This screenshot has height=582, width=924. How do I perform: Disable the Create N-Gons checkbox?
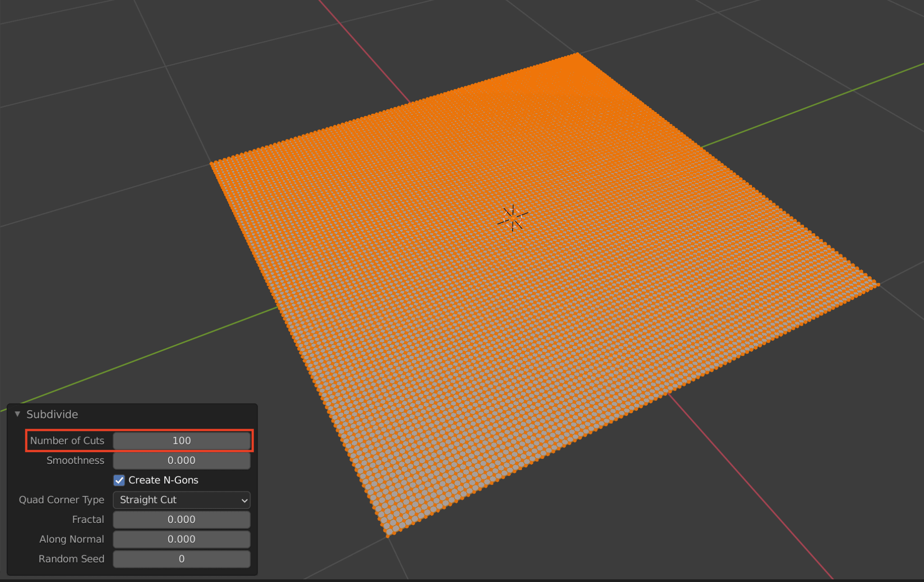click(119, 480)
